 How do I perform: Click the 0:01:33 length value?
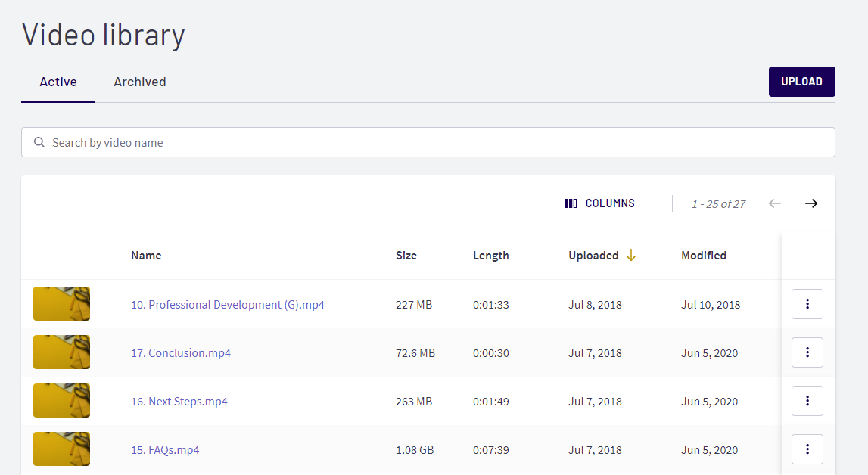(x=491, y=305)
